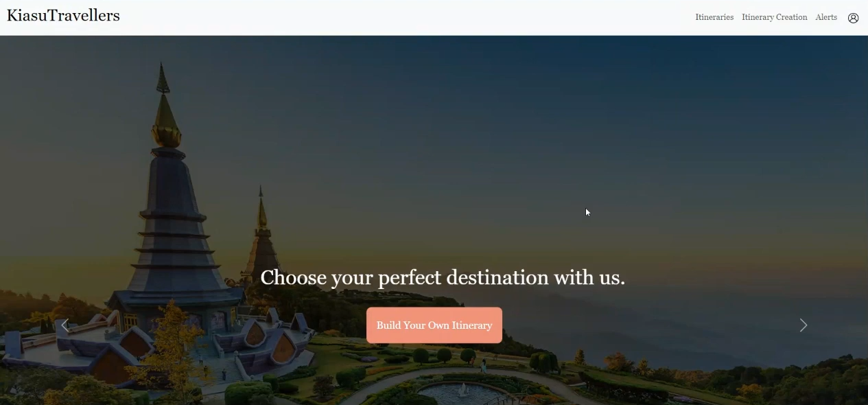868x405 pixels.
Task: Navigate to Itinerary Creation
Action: point(774,17)
